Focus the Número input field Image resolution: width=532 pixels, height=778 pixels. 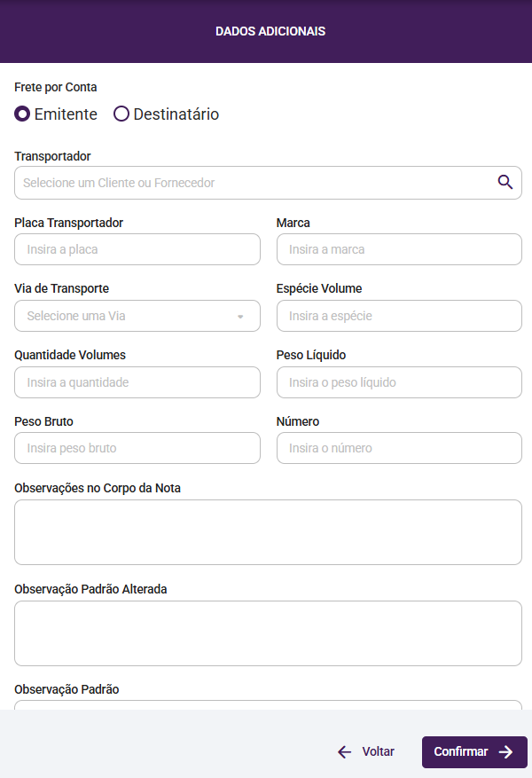[399, 448]
